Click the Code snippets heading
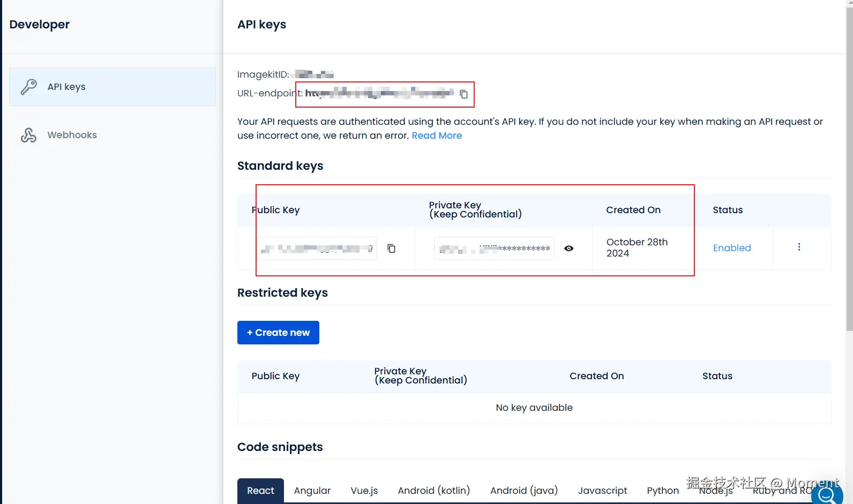This screenshot has height=504, width=853. click(x=280, y=447)
